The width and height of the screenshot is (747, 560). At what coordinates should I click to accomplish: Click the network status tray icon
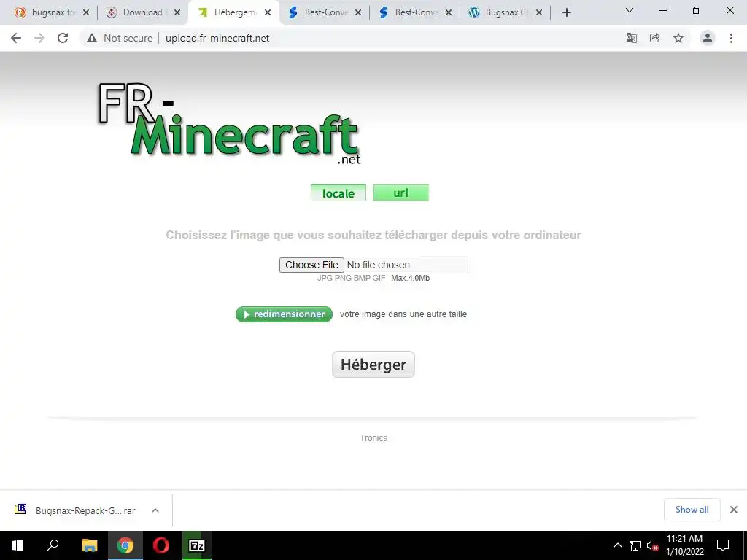point(635,545)
